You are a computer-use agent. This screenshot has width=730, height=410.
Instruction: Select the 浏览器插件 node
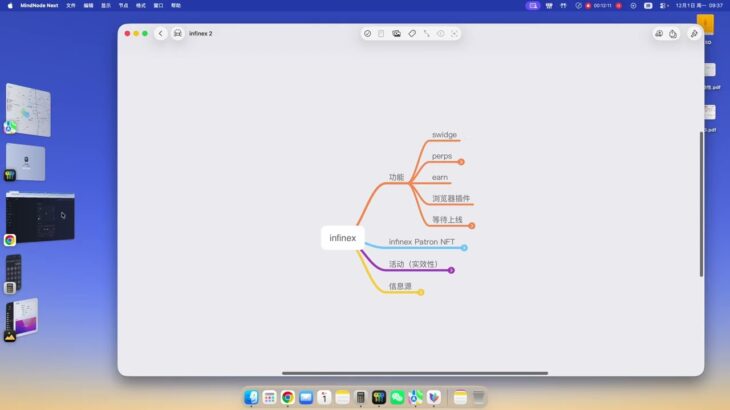pyautogui.click(x=451, y=199)
